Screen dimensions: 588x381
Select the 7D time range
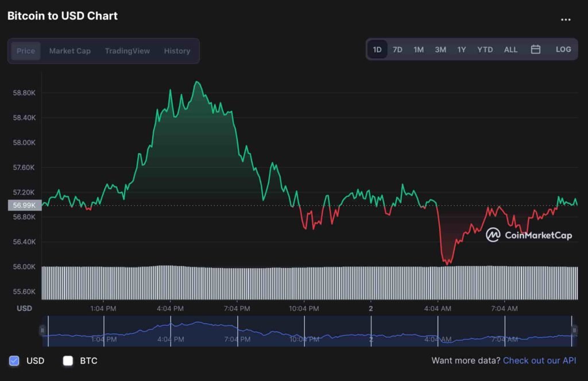pos(397,49)
